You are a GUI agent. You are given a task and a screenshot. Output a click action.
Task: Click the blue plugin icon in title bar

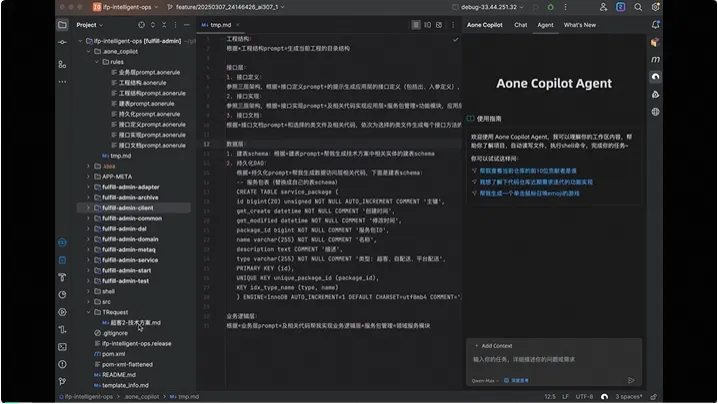tap(620, 7)
